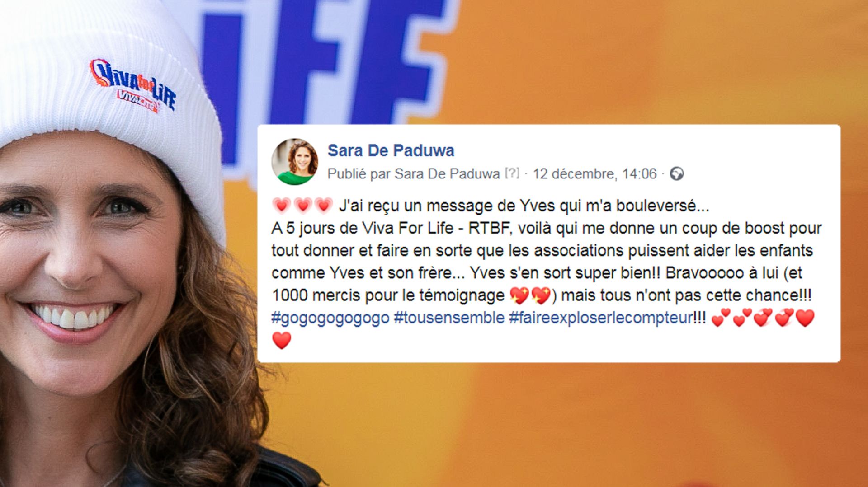Viewport: 868px width, 487px height.
Task: Click the first two-hearts emoji after the exclamation marks
Action: pos(721,318)
